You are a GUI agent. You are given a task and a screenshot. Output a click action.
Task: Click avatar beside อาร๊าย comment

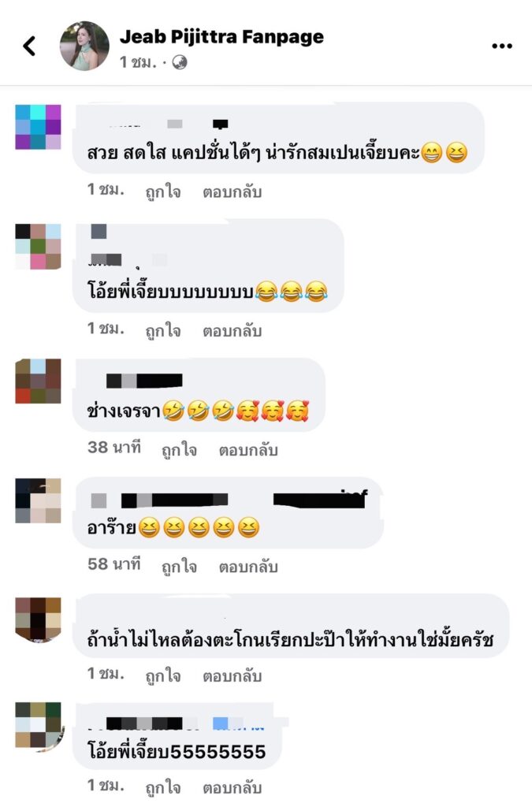click(38, 500)
